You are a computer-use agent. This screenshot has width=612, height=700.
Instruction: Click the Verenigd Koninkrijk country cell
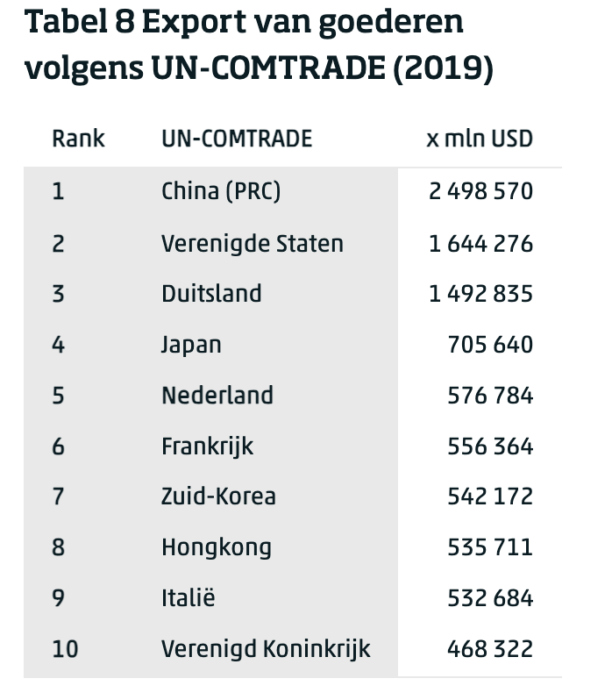point(266,649)
